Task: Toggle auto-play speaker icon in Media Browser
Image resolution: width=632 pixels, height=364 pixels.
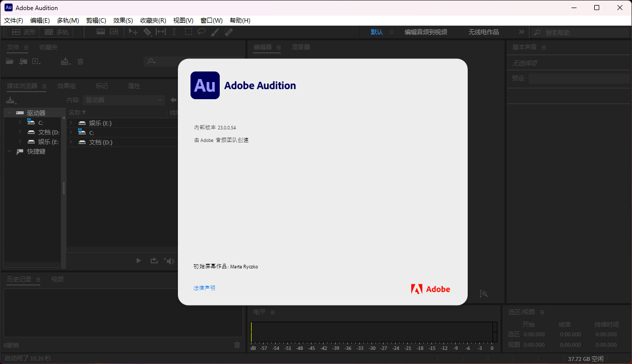Action: [170, 261]
